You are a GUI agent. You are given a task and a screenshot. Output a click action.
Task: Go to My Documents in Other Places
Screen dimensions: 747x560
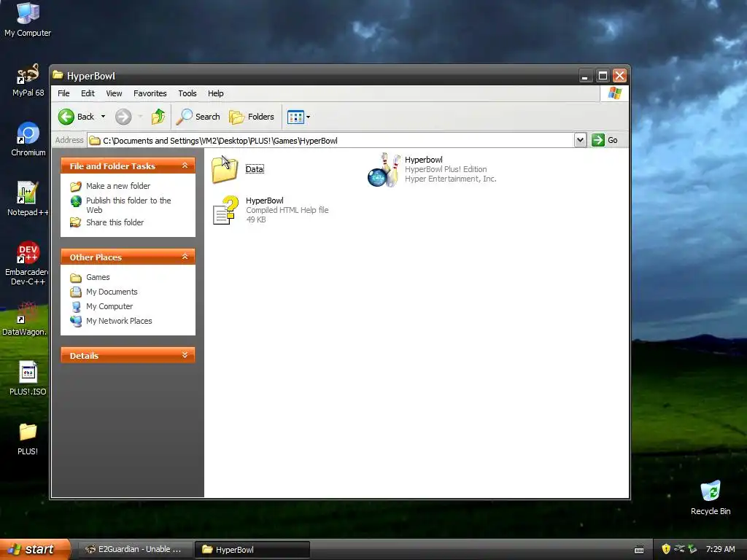(x=112, y=292)
